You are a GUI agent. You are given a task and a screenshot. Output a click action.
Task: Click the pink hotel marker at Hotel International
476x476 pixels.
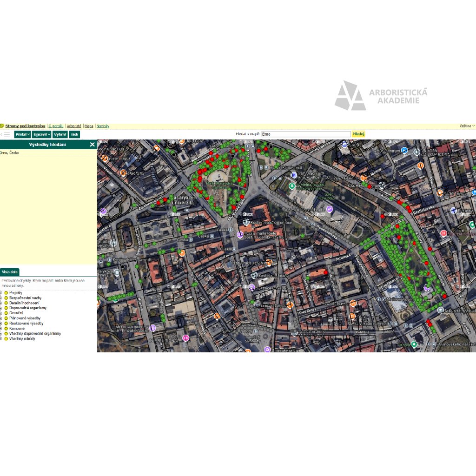[185, 338]
